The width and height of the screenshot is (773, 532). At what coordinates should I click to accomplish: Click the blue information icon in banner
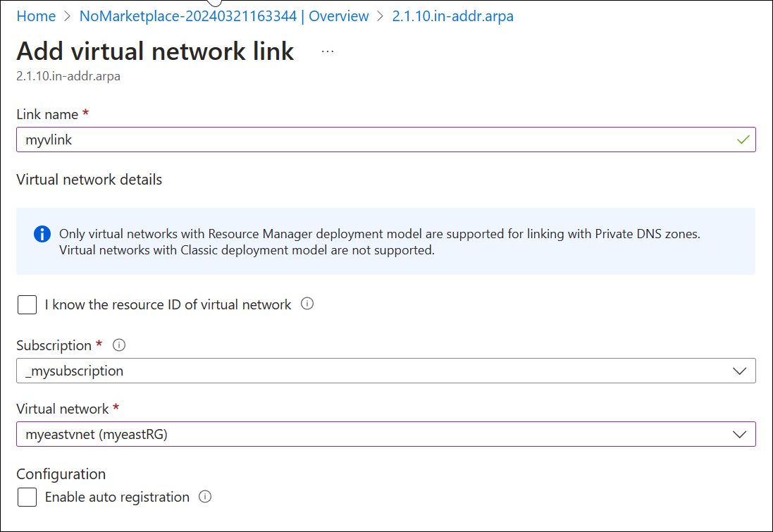pyautogui.click(x=42, y=234)
